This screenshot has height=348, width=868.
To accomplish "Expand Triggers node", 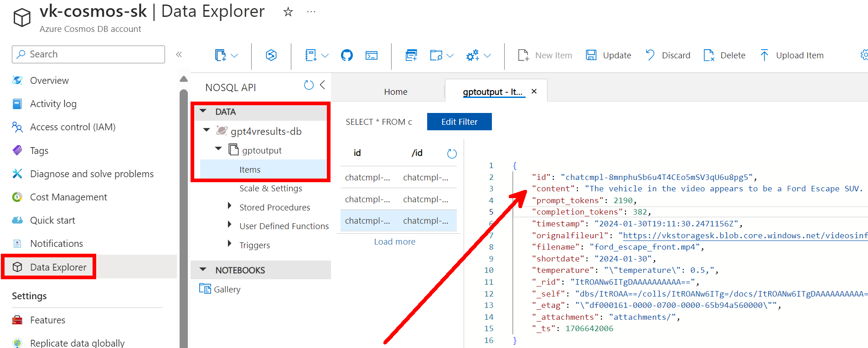I will tap(230, 244).
